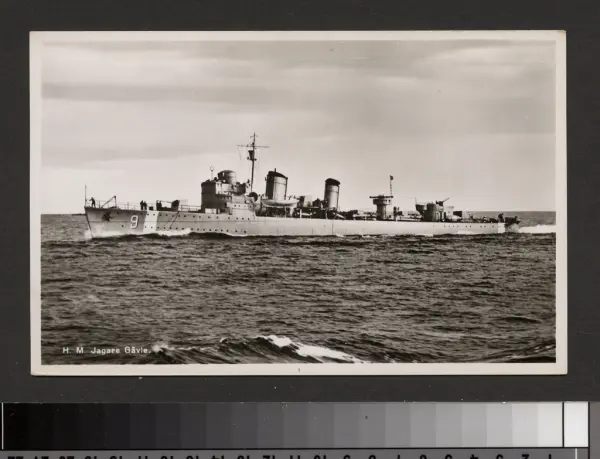Viewport: 600px width, 459px height.
Task: Click the caption text H. M. Jagare Gävle
Action: pos(106,350)
